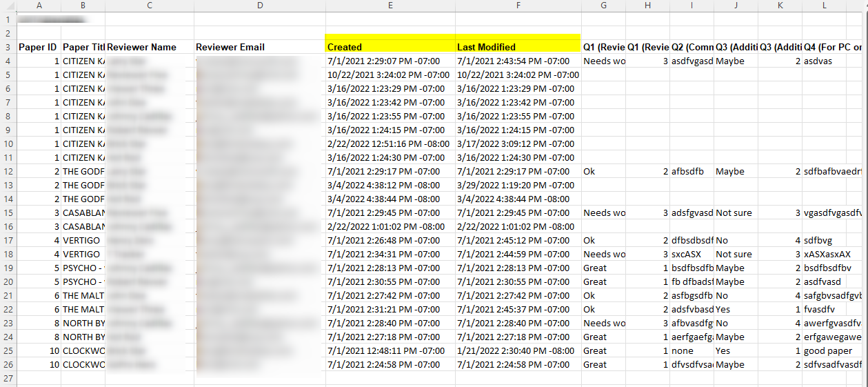This screenshot has width=868, height=387.
Task: Click the Paper ID header cell
Action: pyautogui.click(x=38, y=48)
